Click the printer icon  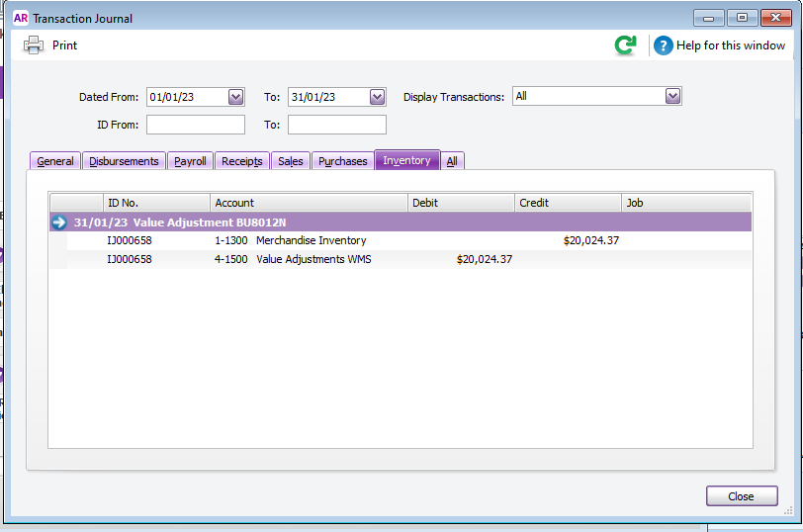[34, 45]
